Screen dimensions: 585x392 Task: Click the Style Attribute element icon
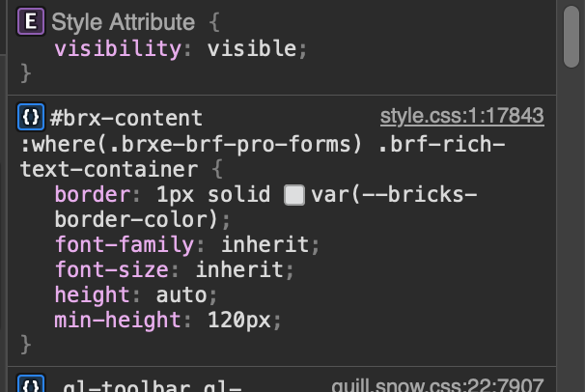[31, 21]
